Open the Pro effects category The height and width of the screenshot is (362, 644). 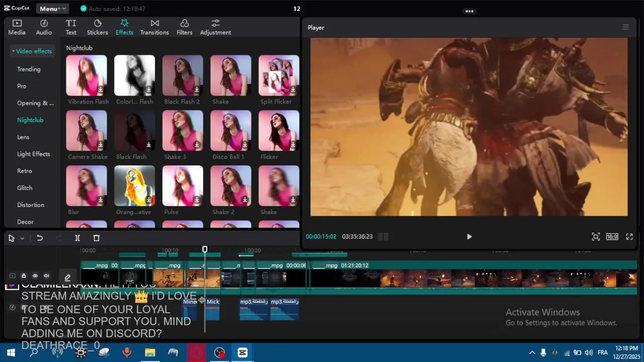coord(22,86)
